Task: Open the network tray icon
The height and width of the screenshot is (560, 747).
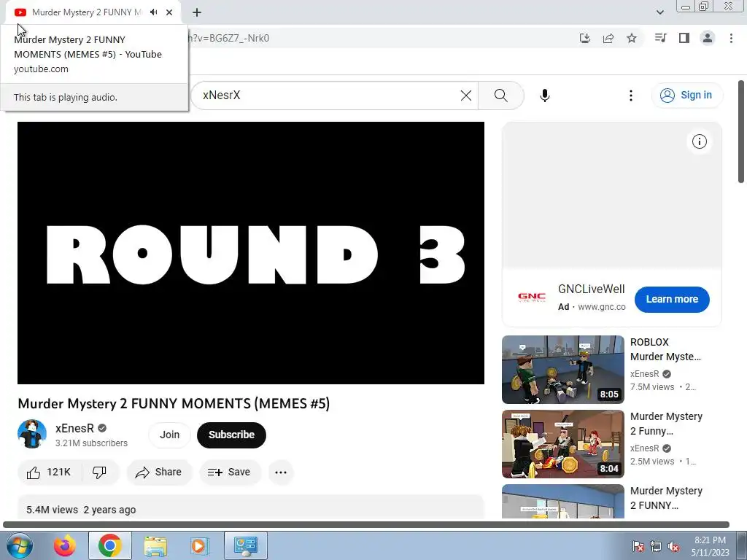Action: (656, 546)
